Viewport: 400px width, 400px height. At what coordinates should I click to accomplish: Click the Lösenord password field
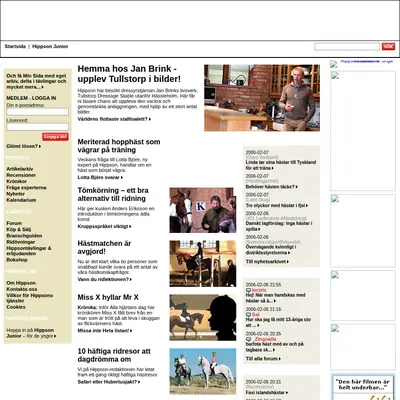[38, 127]
